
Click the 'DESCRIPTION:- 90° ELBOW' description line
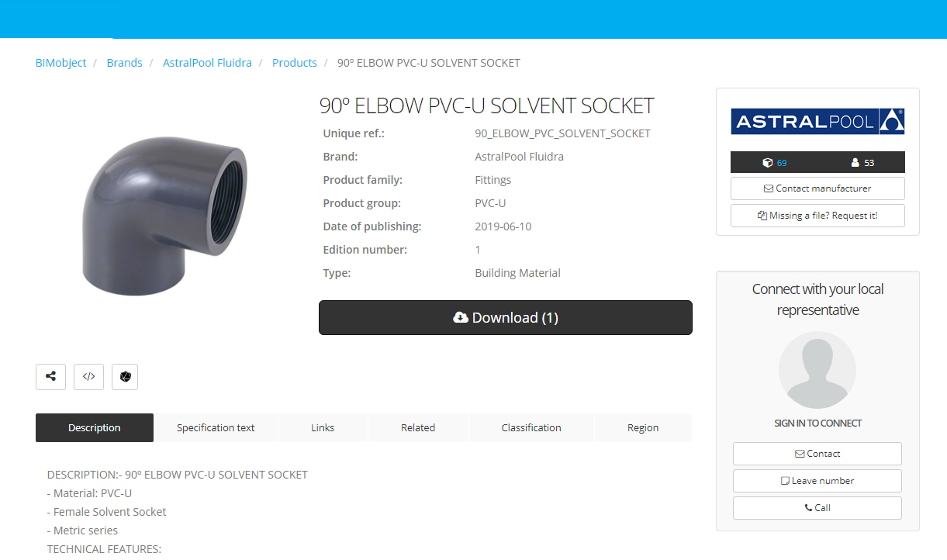pyautogui.click(x=178, y=475)
